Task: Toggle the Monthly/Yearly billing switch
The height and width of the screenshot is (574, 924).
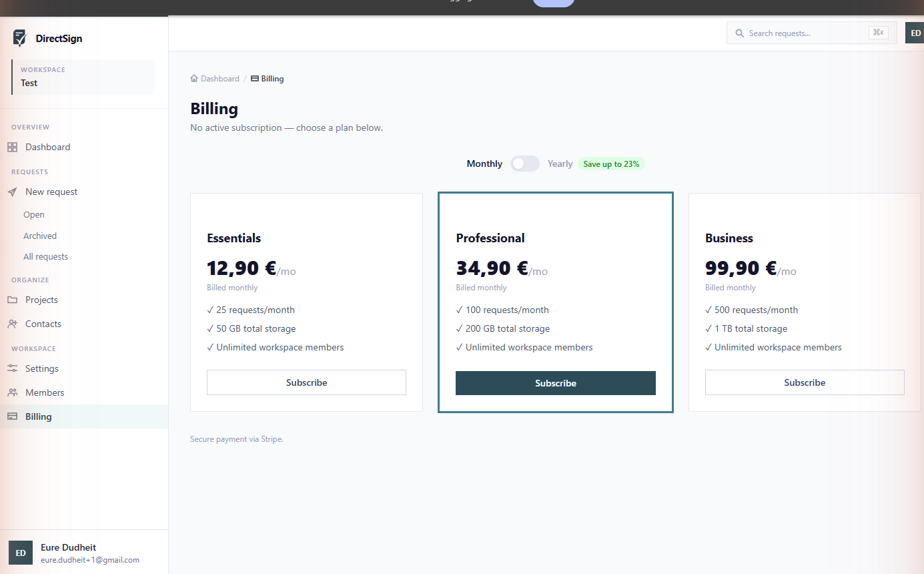Action: click(525, 164)
